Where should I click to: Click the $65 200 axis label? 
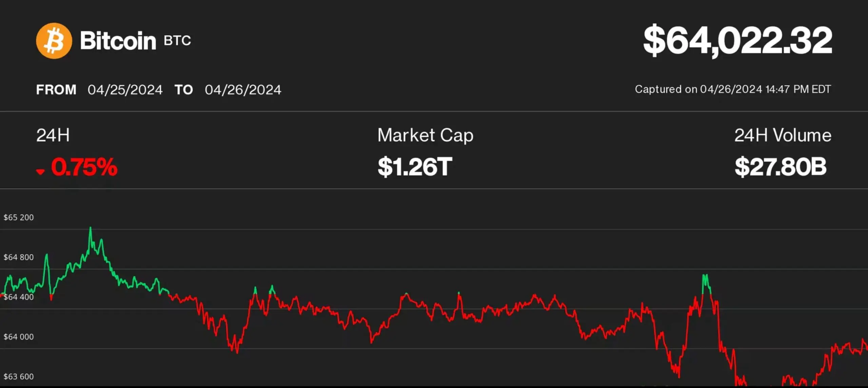(19, 218)
